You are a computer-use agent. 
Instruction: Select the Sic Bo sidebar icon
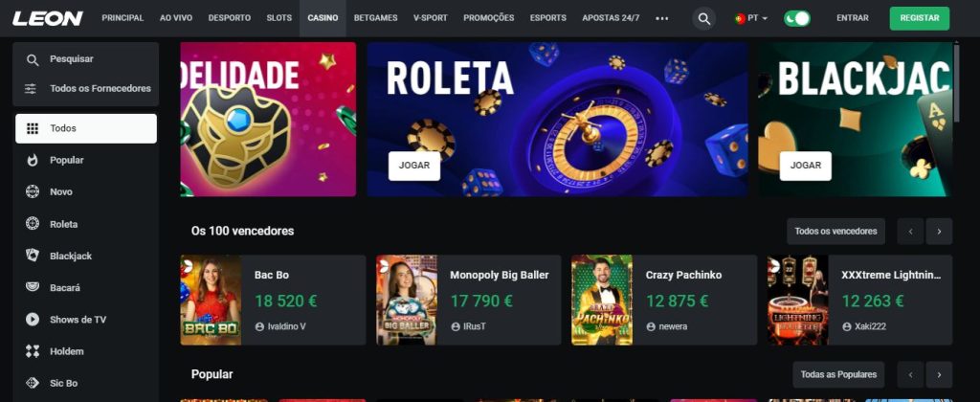pos(33,383)
